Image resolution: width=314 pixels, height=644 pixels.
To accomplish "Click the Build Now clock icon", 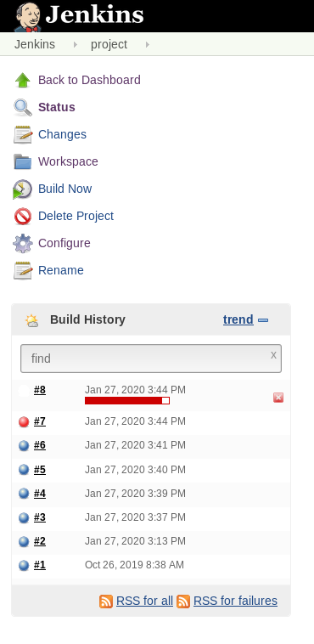I will [23, 189].
